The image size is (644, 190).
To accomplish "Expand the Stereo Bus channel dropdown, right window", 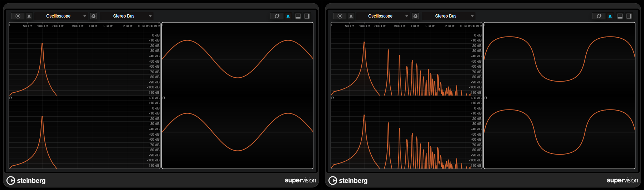I will (449, 16).
